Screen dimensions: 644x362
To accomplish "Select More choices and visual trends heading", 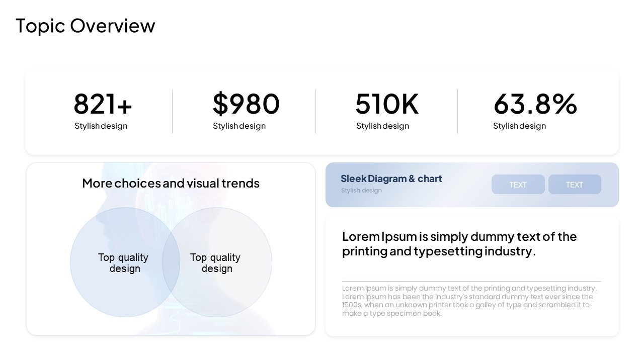I will 171,183.
